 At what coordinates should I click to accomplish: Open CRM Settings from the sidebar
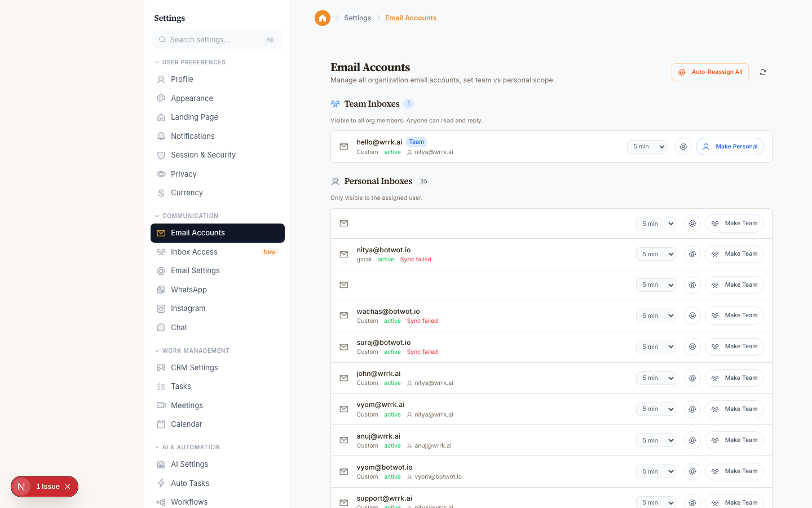point(195,367)
